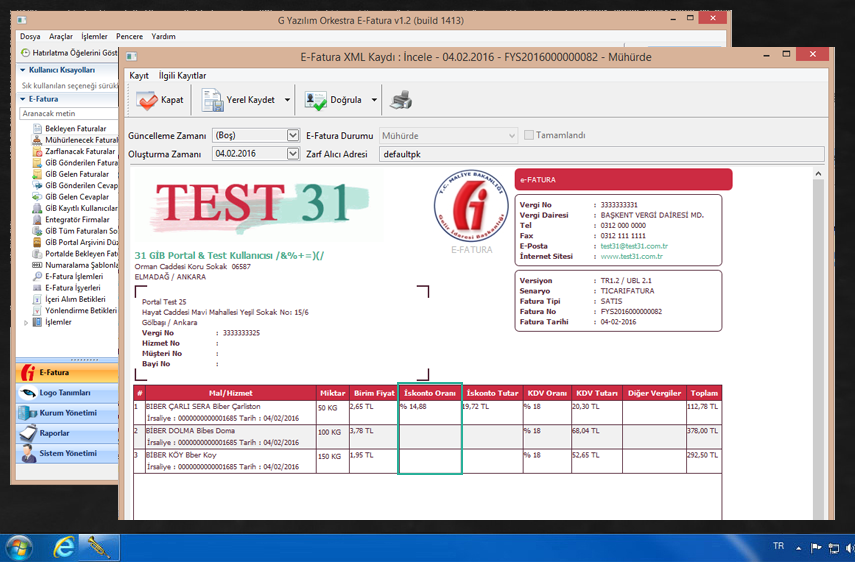Screen dimensions: 855x562
Task: Click Action Center flag tray icon
Action: point(816,548)
